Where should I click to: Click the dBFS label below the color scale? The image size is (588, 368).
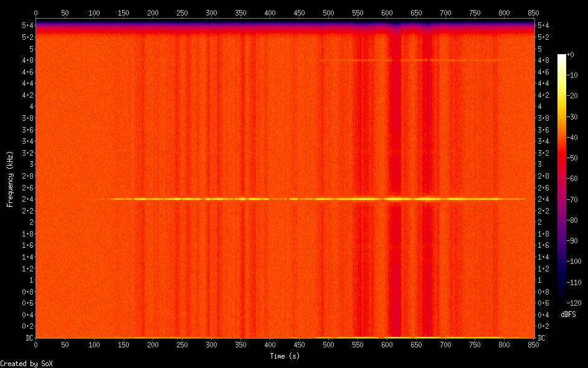tap(568, 313)
